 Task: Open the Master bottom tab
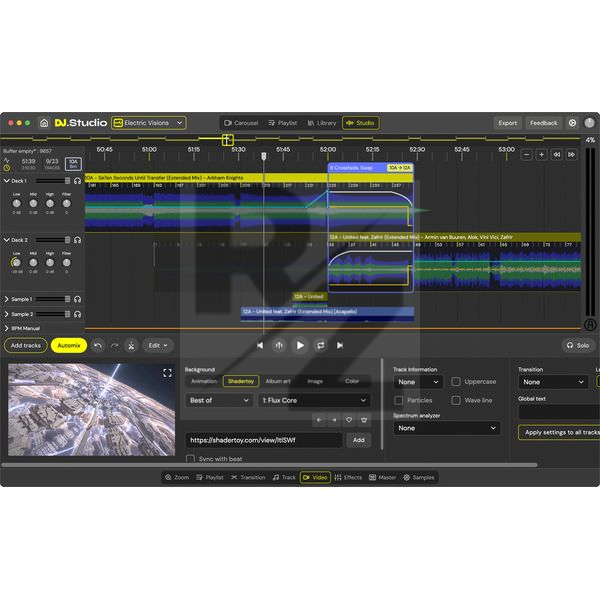point(382,478)
